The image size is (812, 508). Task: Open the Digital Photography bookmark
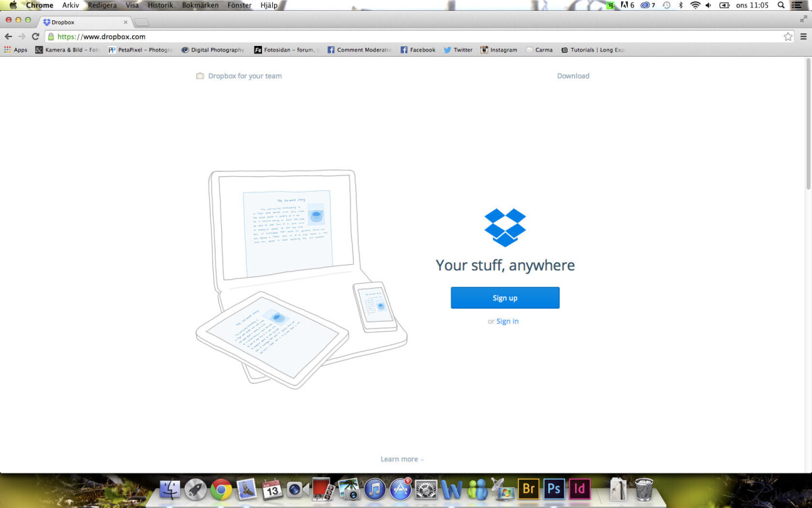212,50
